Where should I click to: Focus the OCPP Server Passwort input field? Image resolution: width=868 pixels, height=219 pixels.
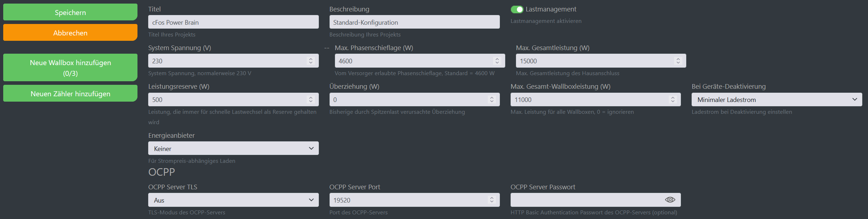[586, 200]
